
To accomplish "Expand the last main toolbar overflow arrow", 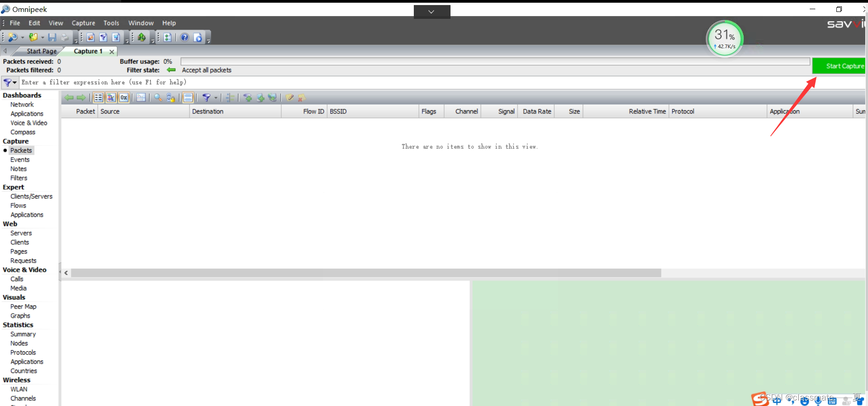I will click(x=209, y=41).
